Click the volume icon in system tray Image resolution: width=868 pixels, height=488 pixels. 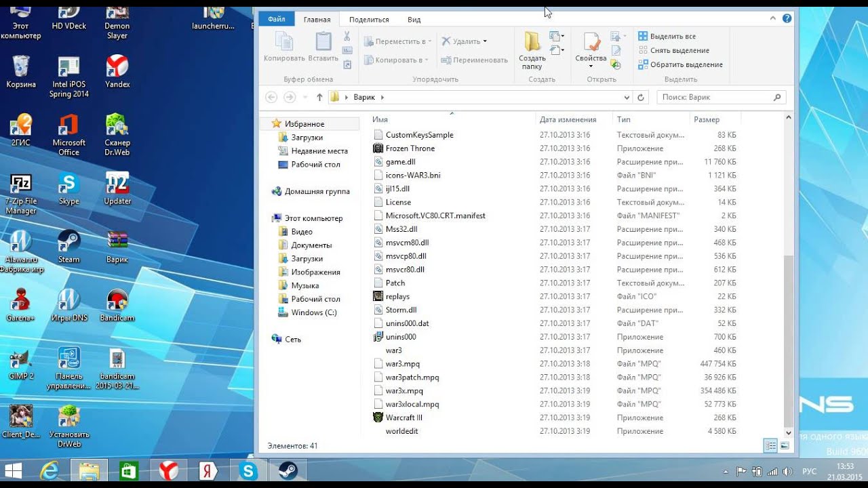click(787, 471)
